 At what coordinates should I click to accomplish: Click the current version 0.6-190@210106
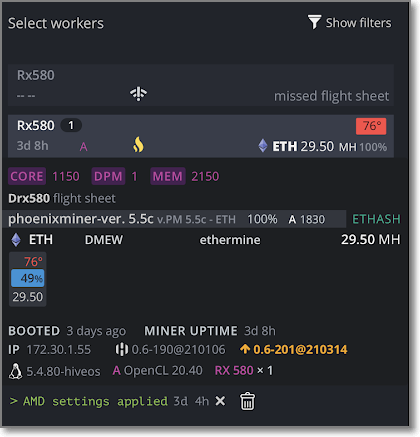[x=178, y=350]
